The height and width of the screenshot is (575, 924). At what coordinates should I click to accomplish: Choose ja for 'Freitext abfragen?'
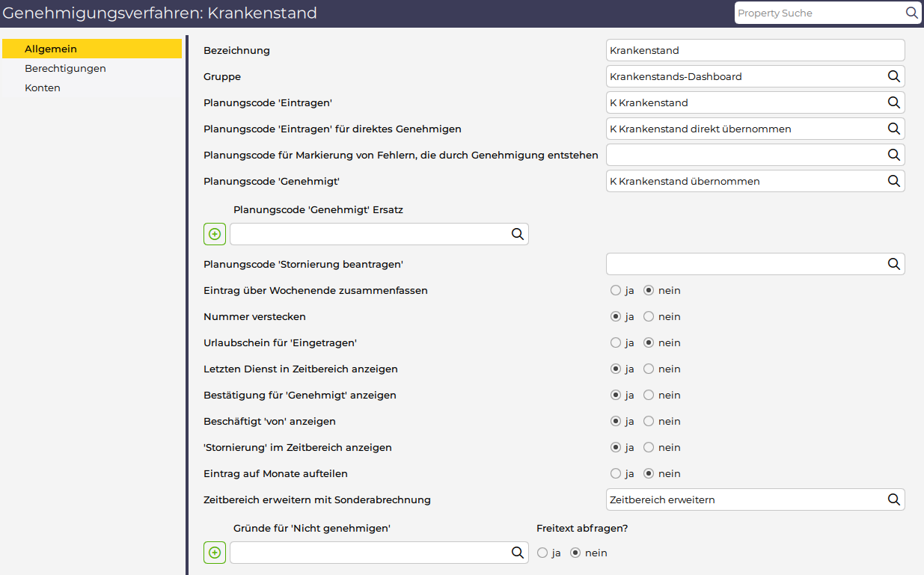[542, 553]
